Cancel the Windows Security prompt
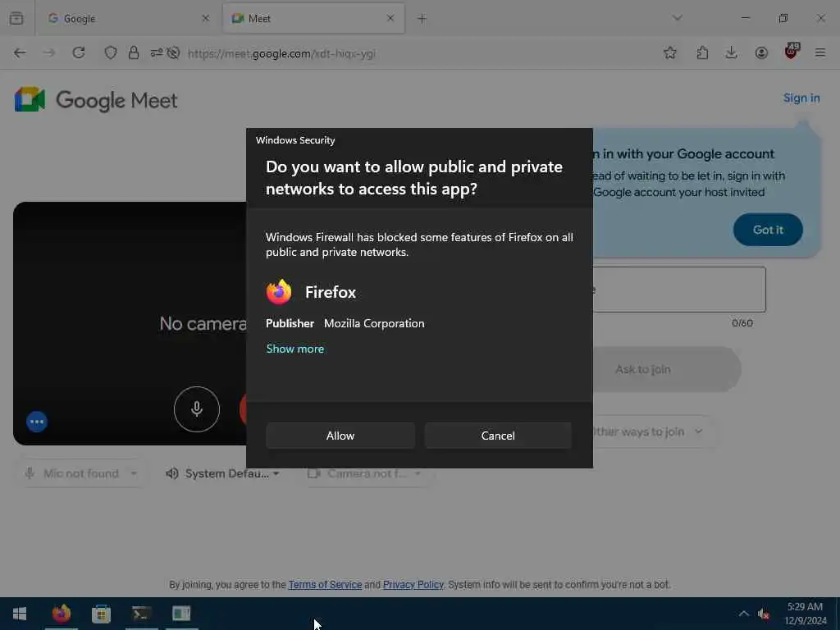840x630 pixels. tap(498, 436)
